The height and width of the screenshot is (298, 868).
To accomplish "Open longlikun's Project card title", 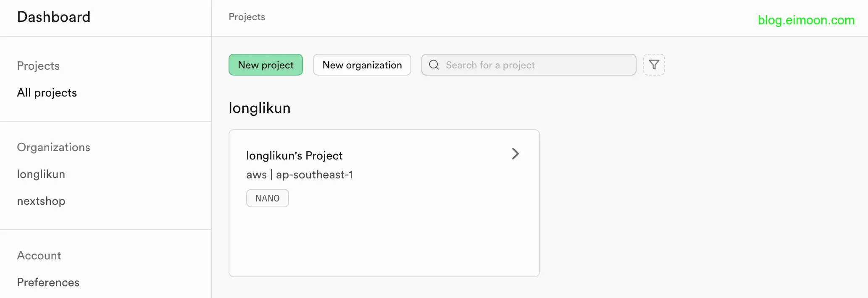I will [x=294, y=156].
